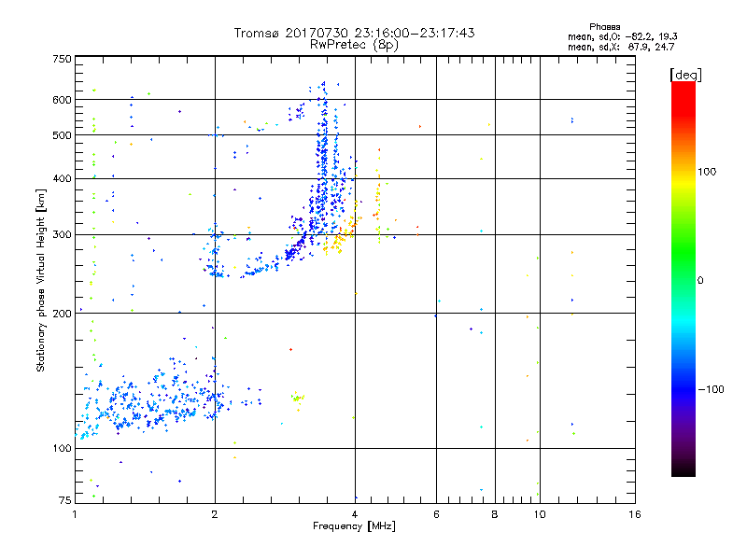Click the x-axis '16' tick label

pos(635,514)
